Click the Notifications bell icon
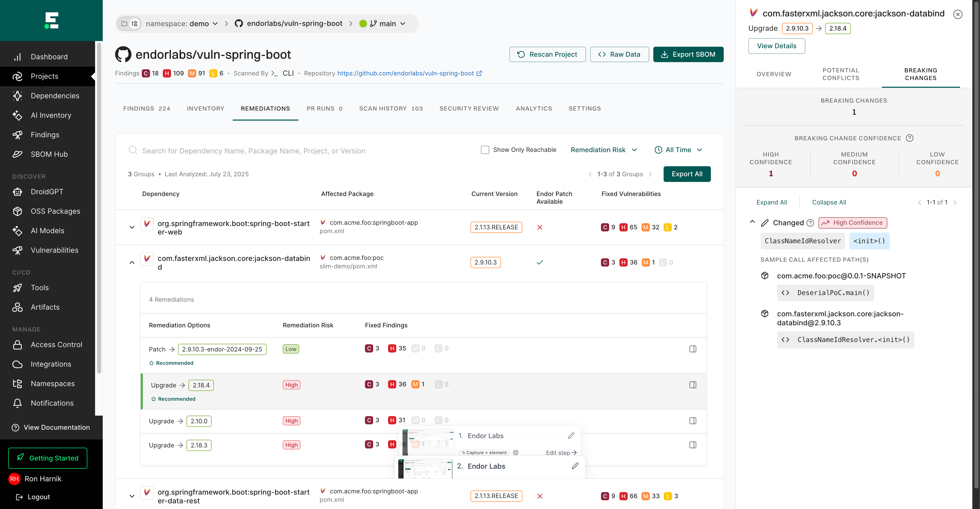Viewport: 980px width, 509px height. [17, 403]
